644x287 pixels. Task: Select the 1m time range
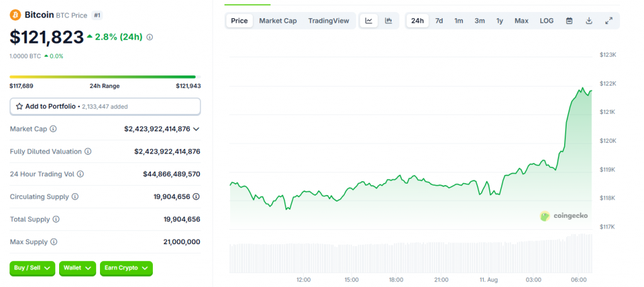pos(458,21)
